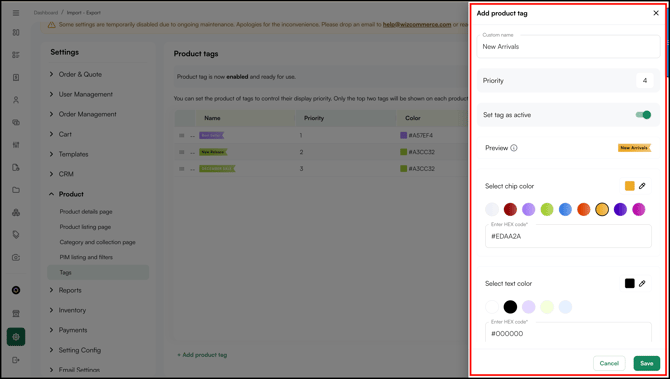Click the logout icon in the sidebar

click(x=16, y=360)
